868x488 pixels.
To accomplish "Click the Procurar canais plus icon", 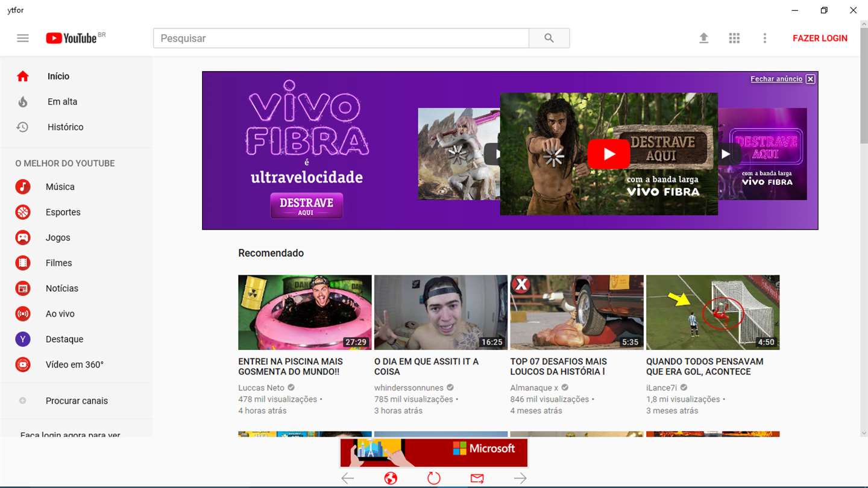I will tap(23, 401).
